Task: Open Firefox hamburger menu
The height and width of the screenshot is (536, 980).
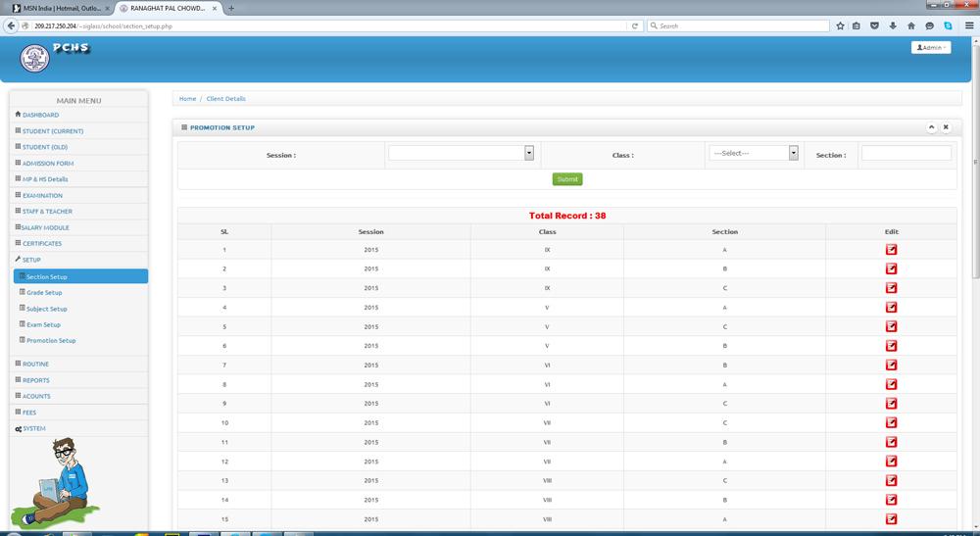Action: coord(969,26)
